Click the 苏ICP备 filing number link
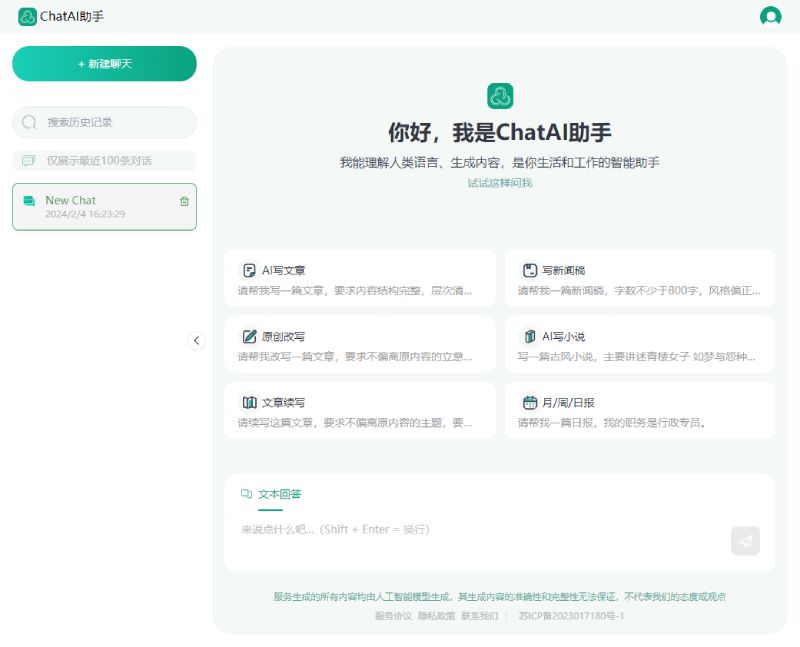This screenshot has height=647, width=800. tap(571, 615)
